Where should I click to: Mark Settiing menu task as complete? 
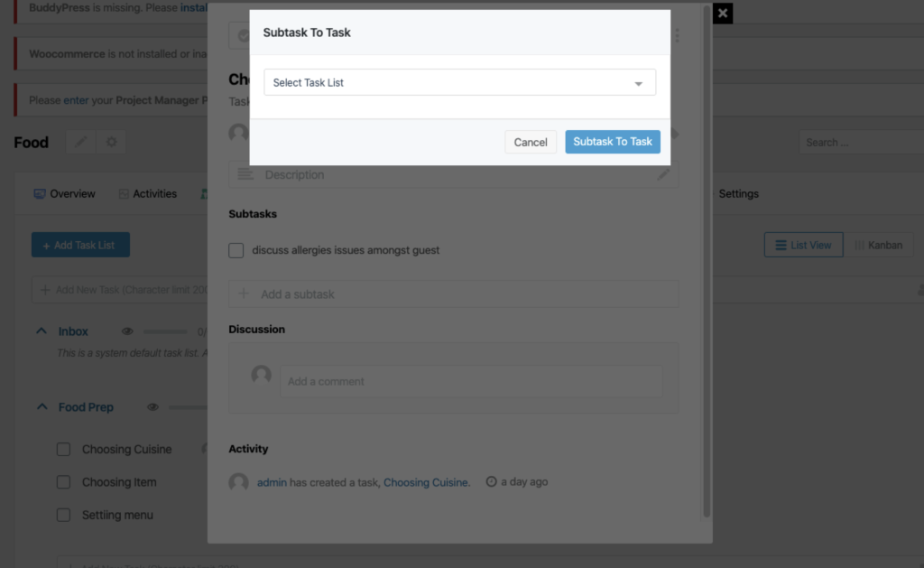click(x=64, y=515)
